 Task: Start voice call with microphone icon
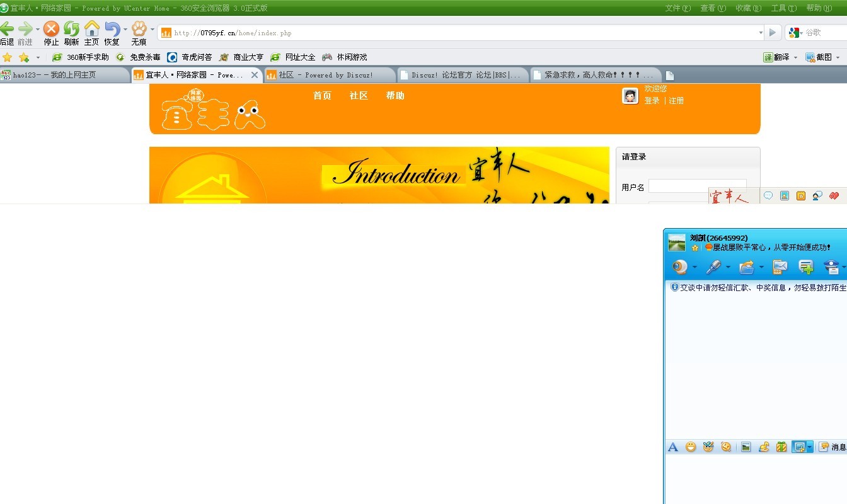[713, 267]
